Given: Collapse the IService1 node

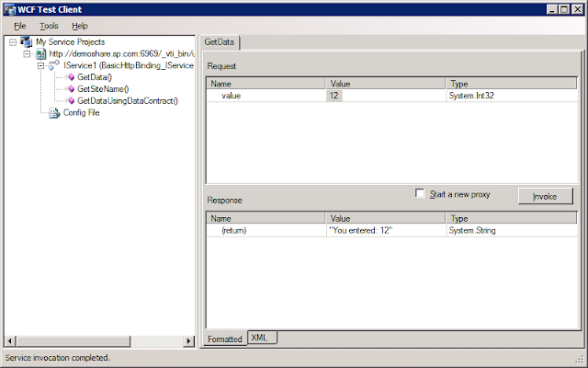Looking at the screenshot, I should (40, 66).
